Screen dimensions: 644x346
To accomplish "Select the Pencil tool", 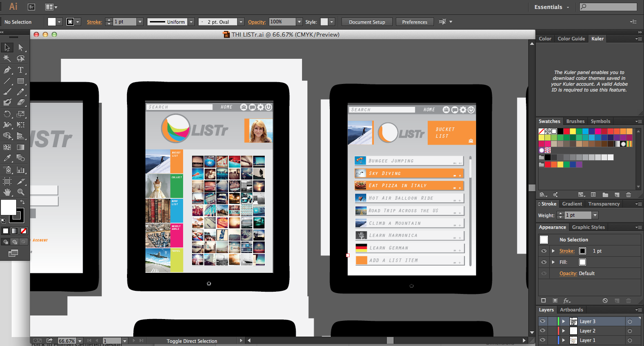I will (x=21, y=92).
